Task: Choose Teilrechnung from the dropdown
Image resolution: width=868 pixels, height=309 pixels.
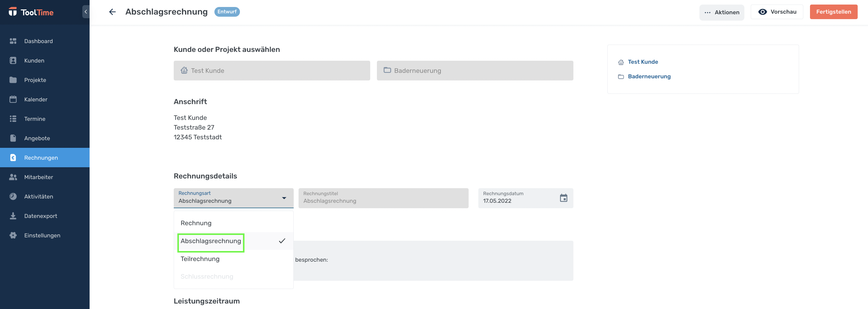Action: pyautogui.click(x=200, y=259)
